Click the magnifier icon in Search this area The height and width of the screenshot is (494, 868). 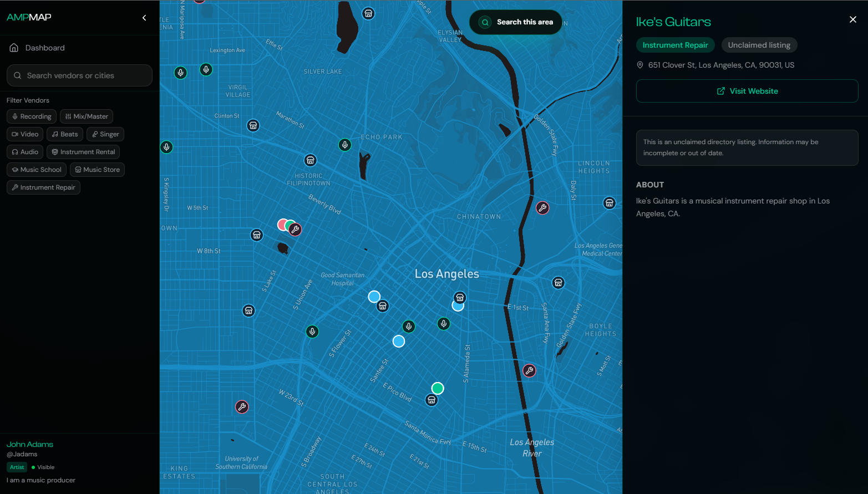click(485, 22)
